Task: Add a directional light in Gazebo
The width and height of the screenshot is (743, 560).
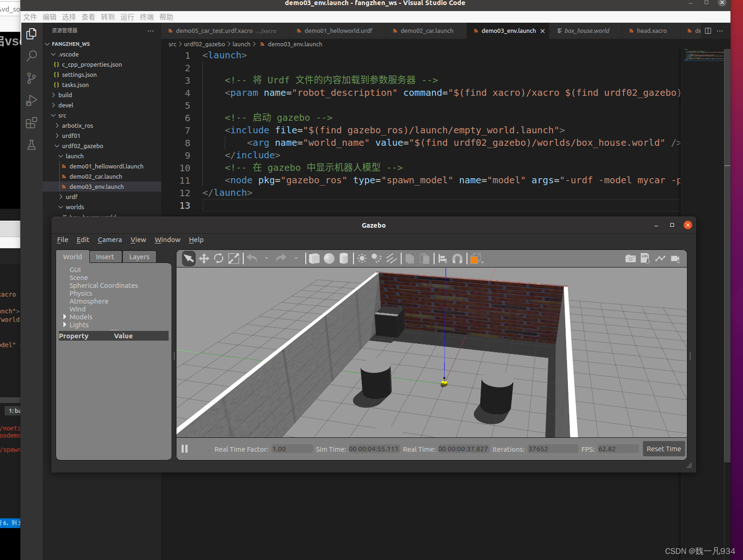Action: coord(391,258)
